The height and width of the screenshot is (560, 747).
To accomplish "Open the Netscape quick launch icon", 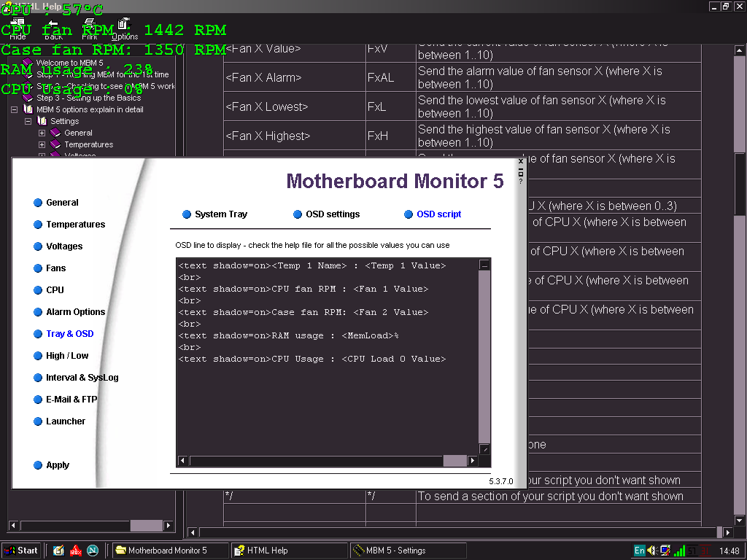I will [x=93, y=551].
